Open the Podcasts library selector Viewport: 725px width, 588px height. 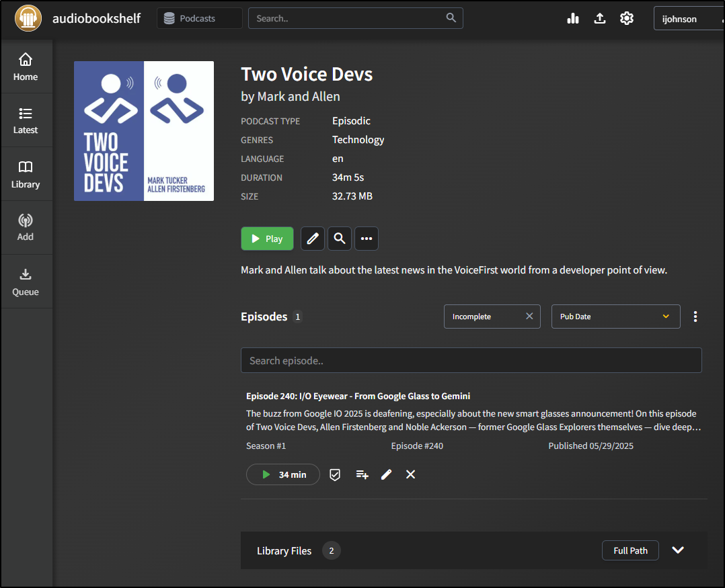[200, 18]
